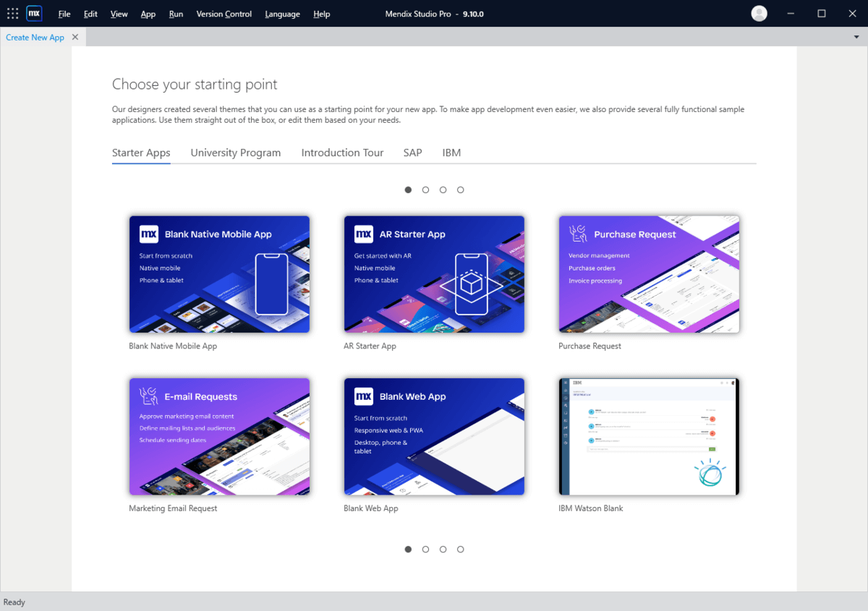Open the user account avatar
Viewport: 868px width, 611px height.
tap(759, 13)
